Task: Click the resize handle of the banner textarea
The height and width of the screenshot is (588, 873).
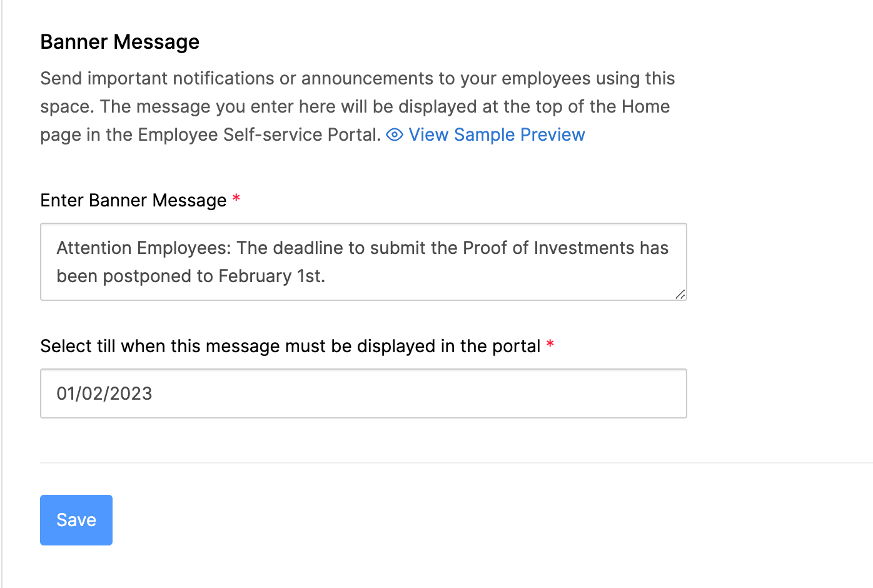Action: click(680, 294)
